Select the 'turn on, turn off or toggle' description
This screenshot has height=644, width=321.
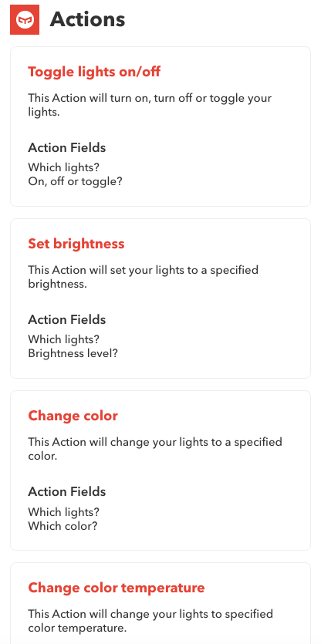(x=150, y=105)
